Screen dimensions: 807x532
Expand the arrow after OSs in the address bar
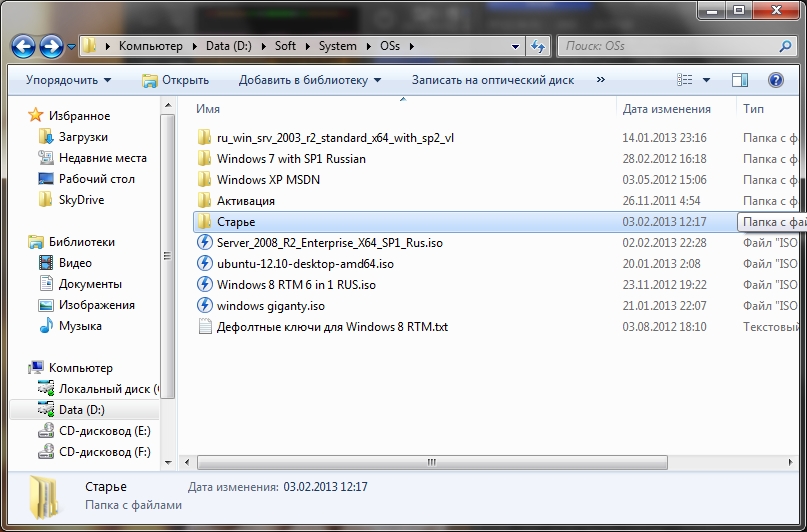pos(412,46)
